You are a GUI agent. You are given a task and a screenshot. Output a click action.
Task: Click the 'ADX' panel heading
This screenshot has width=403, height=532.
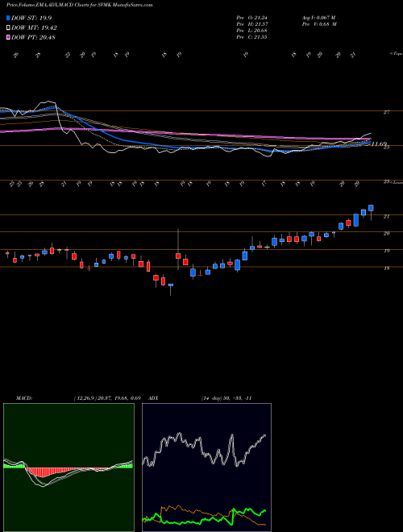pyautogui.click(x=153, y=398)
